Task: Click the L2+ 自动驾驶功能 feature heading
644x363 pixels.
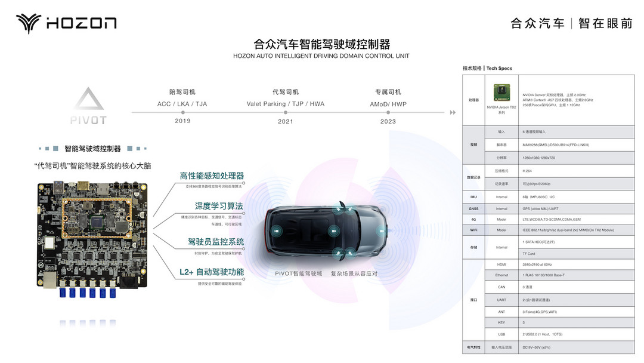Action: [x=212, y=272]
